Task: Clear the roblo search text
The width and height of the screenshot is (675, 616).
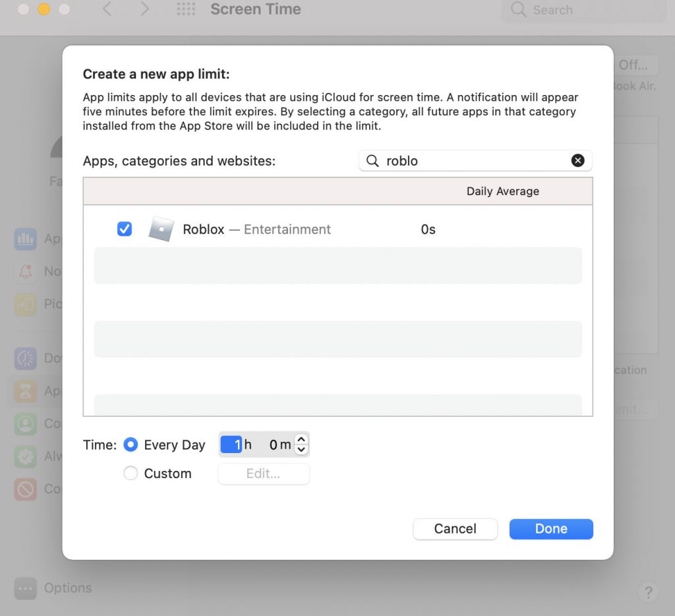Action: tap(577, 161)
